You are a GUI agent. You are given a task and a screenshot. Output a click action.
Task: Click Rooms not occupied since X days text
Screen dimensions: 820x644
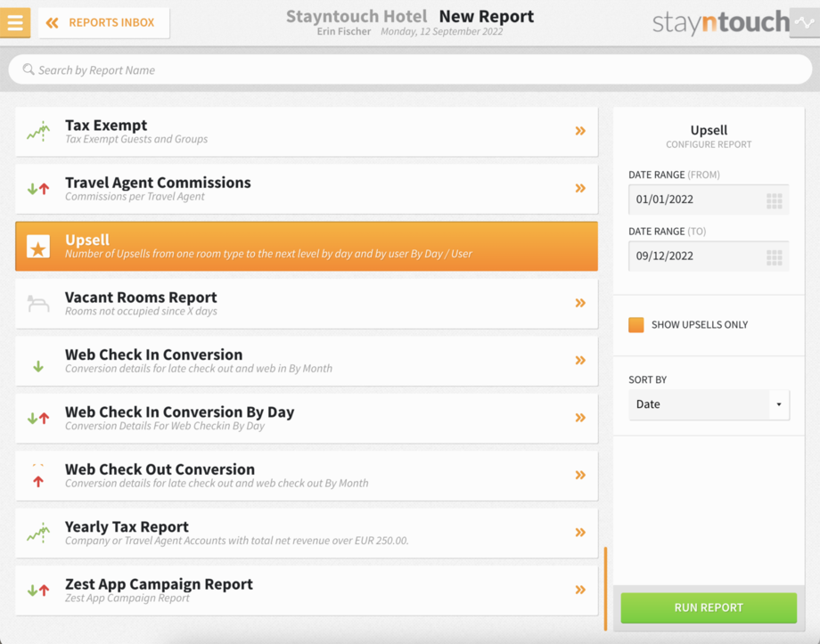click(141, 311)
